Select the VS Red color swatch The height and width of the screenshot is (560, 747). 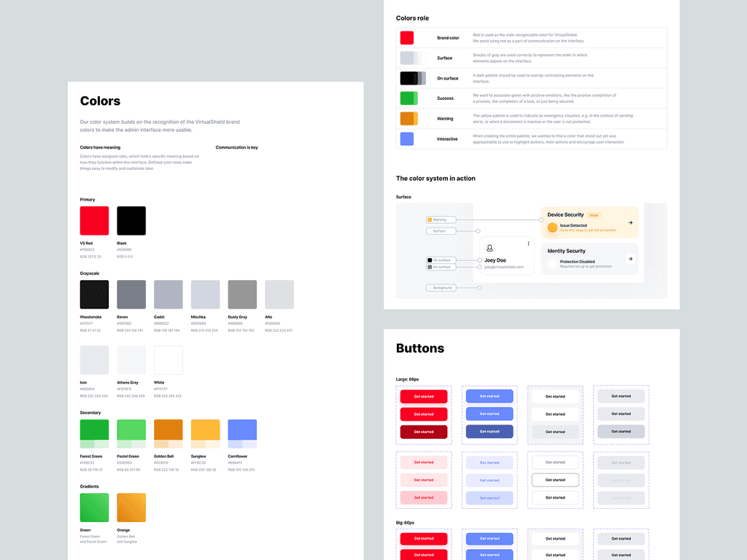[x=94, y=220]
